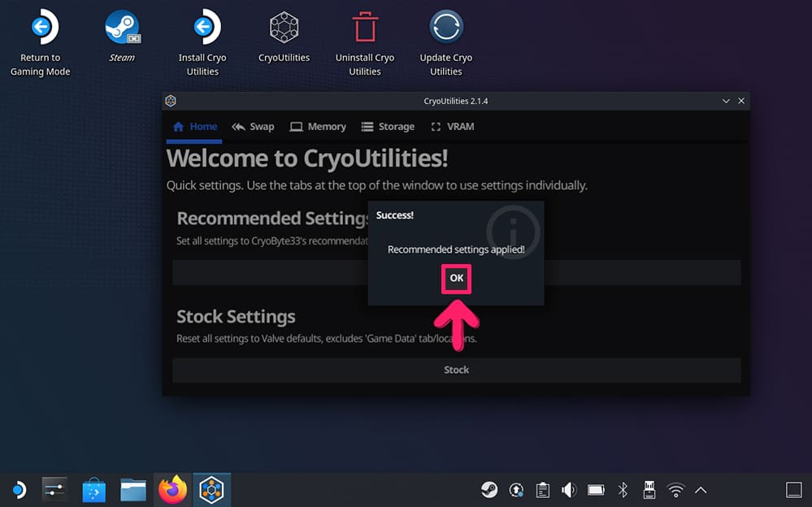Image resolution: width=812 pixels, height=507 pixels.
Task: Confirm the Success dialog with OK
Action: pos(456,279)
